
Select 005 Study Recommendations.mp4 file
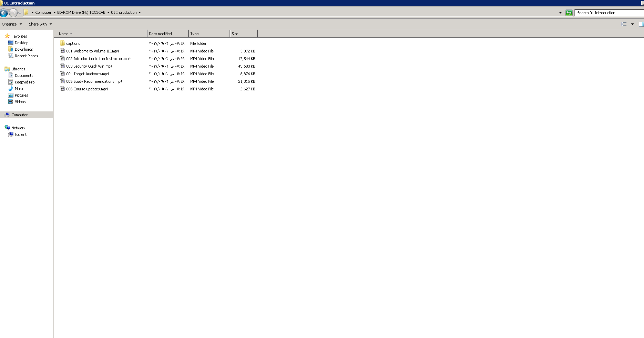tap(94, 81)
